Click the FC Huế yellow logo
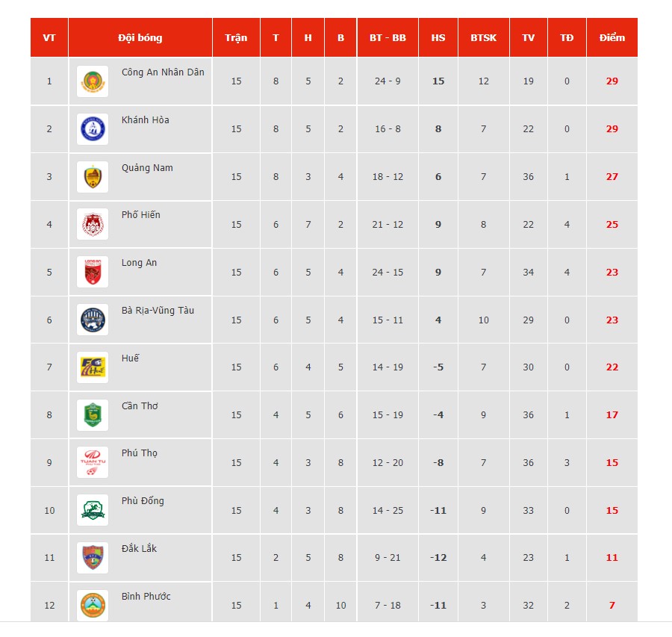The width and height of the screenshot is (672, 637). 93,367
